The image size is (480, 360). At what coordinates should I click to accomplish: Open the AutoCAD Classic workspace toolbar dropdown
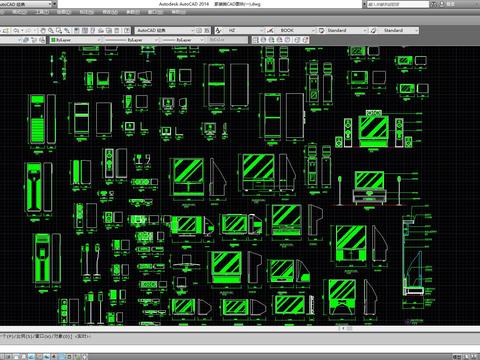[x=165, y=30]
